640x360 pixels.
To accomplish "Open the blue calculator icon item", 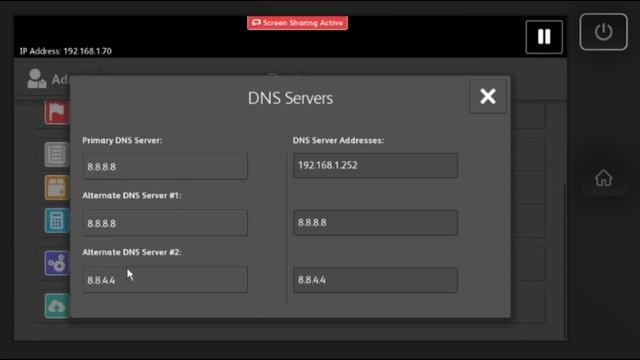I will tap(56, 220).
